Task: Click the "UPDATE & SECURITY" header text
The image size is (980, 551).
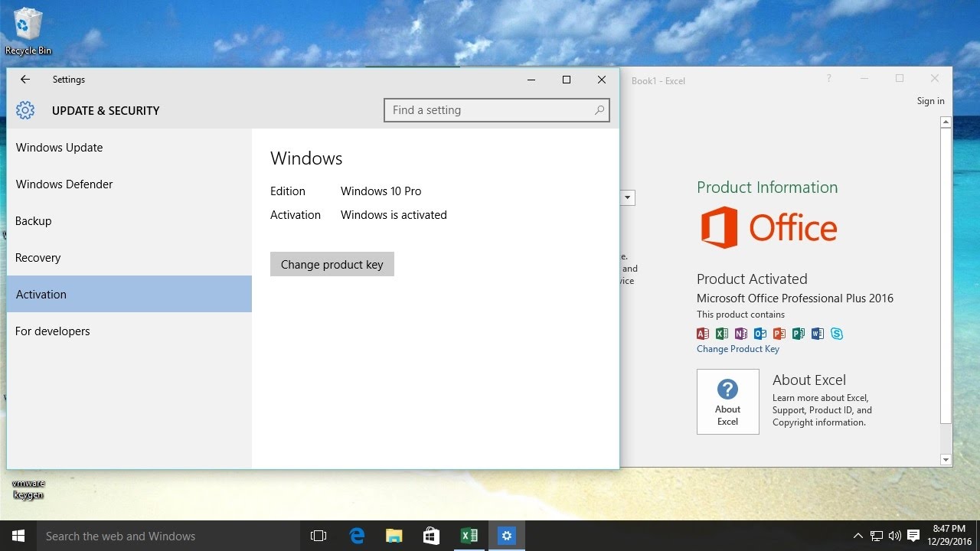Action: click(x=106, y=110)
